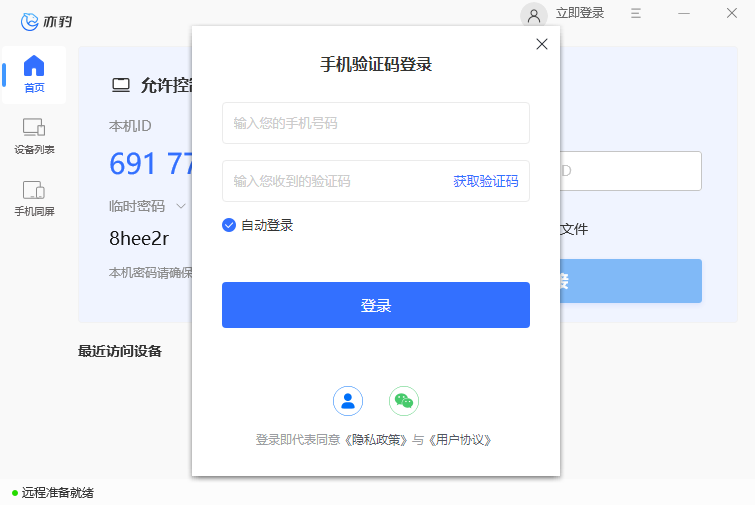755x505 pixels.
Task: Click the 远程准备就绪 status text
Action: (58, 493)
